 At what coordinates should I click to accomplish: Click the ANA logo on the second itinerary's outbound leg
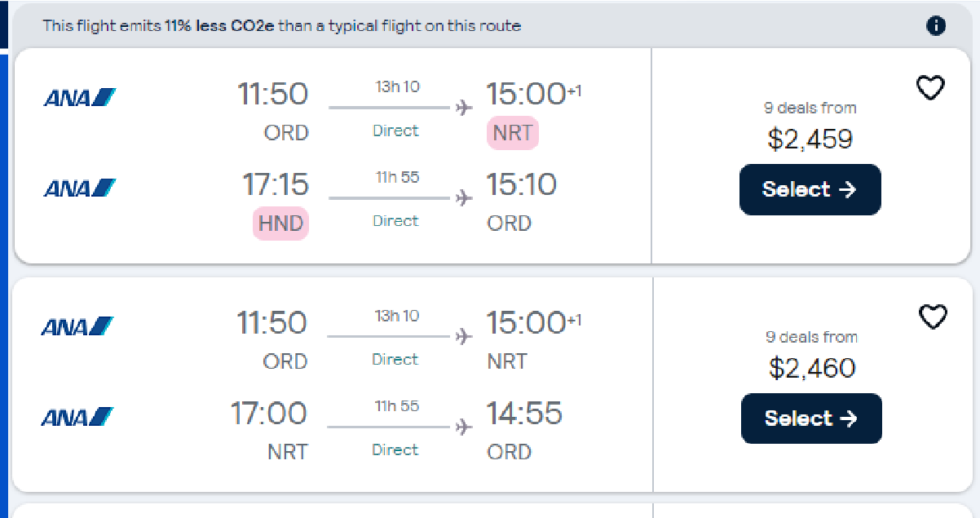pyautogui.click(x=79, y=325)
